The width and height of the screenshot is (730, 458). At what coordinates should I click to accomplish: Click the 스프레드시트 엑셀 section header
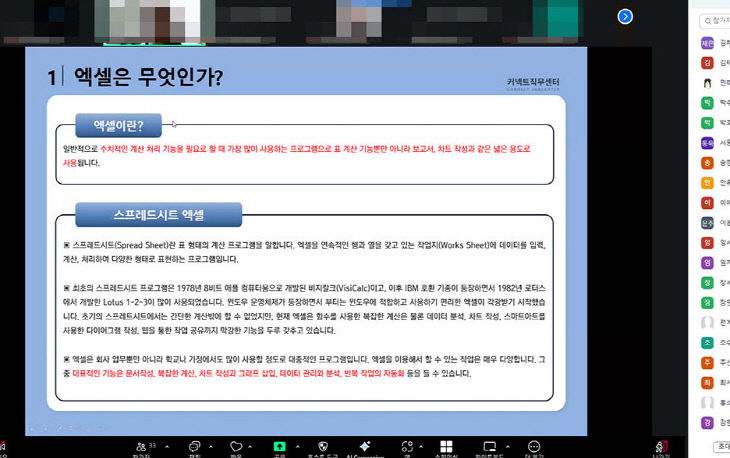159,215
